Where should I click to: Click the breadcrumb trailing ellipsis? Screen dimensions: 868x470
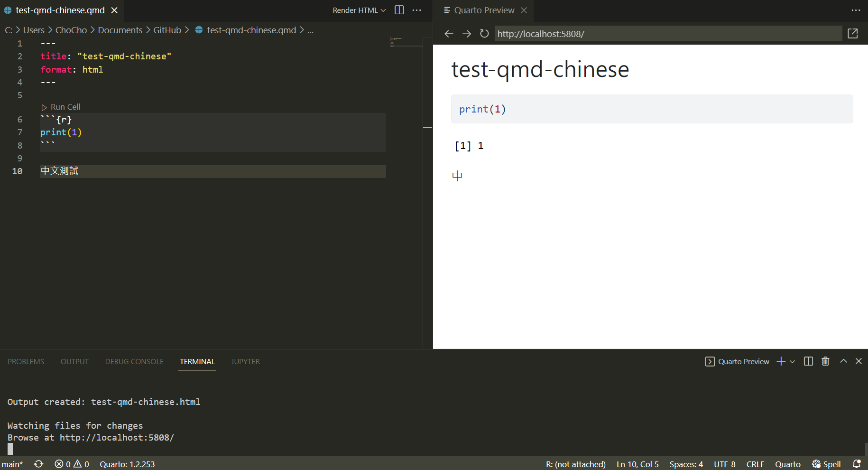[x=310, y=30]
